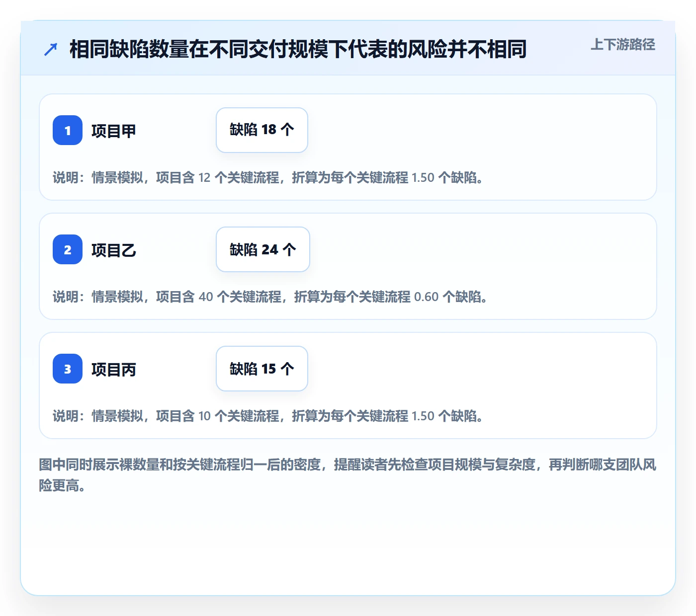Image resolution: width=696 pixels, height=616 pixels.
Task: Click the blue arrow icon beside the title
Action: 51,50
